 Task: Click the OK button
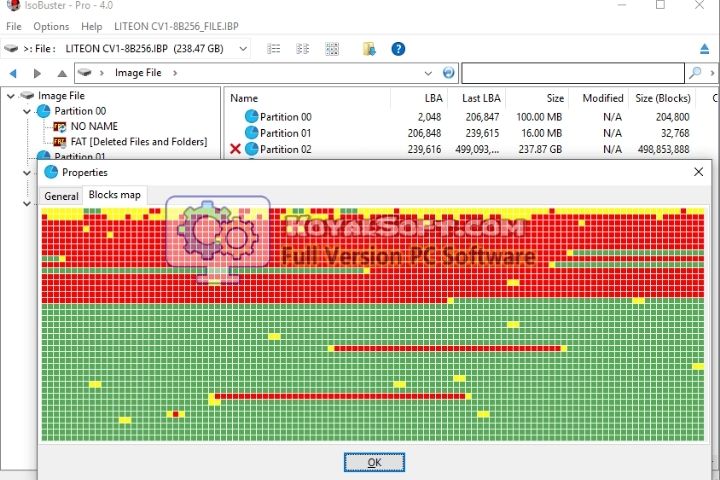[374, 462]
